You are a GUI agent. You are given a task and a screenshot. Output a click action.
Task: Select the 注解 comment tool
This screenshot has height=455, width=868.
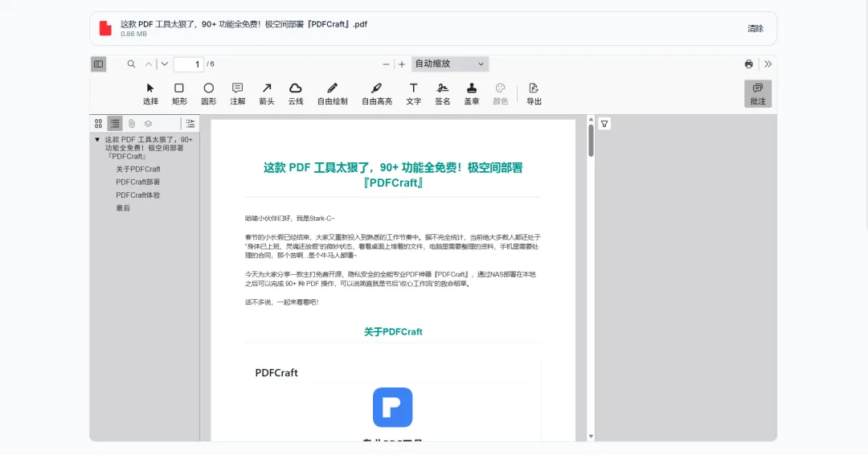pos(237,94)
